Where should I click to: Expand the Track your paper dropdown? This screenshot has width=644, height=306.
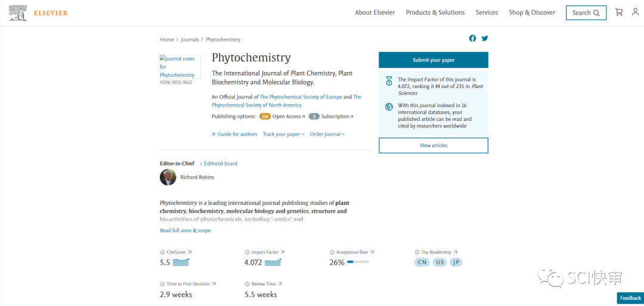(283, 135)
